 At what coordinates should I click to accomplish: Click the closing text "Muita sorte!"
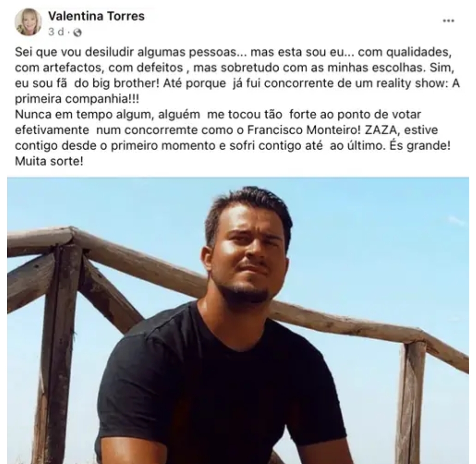[49, 161]
